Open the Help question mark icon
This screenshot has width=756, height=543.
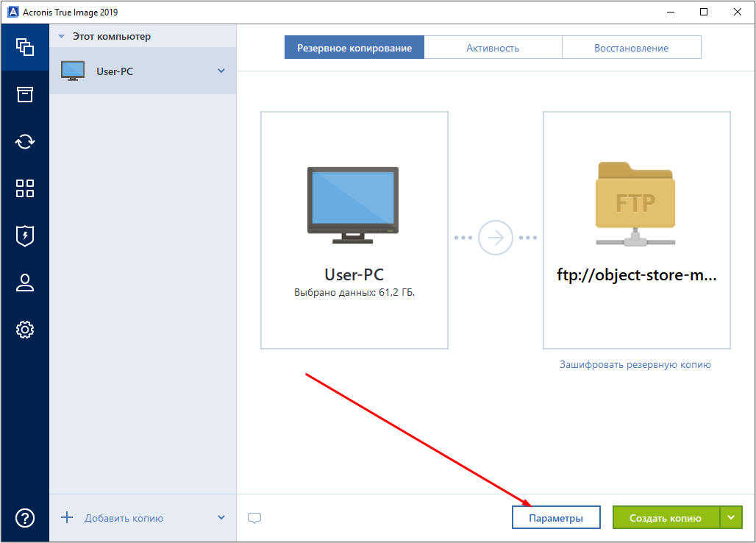click(x=25, y=519)
